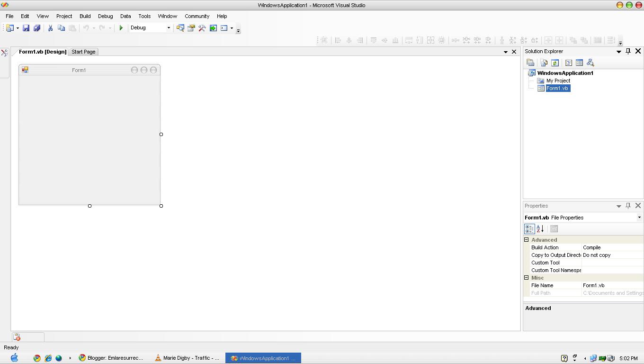Viewport: 644px width, 364px height.
Task: Click View Class Diagram icon in Solution Explorer
Action: [x=590, y=63]
